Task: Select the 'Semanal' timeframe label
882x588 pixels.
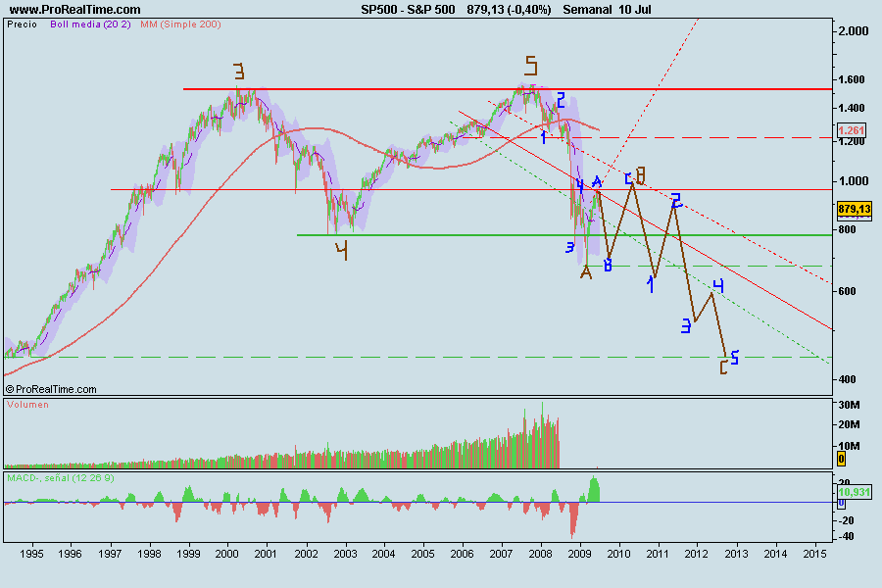Action: pyautogui.click(x=587, y=10)
